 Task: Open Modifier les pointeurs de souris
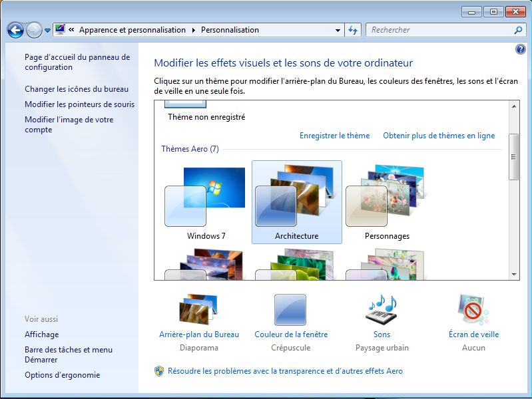click(x=79, y=104)
